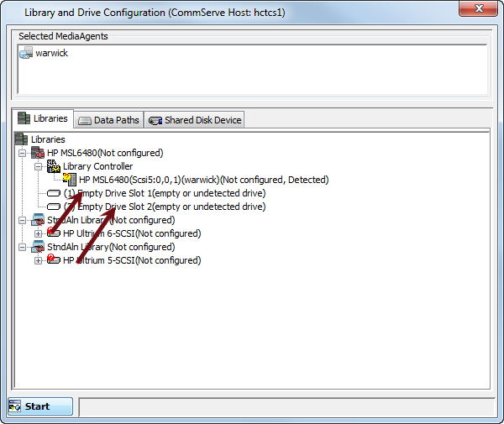
Task: Select HP Ultrium 6-SCSI(Not configured) entry
Action: pyautogui.click(x=131, y=233)
